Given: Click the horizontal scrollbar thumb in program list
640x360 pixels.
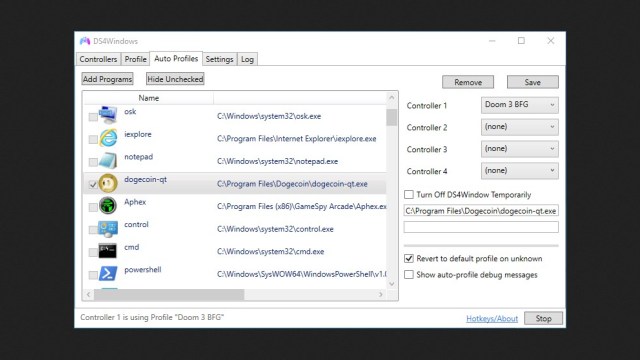Looking at the screenshot, I should coord(169,294).
